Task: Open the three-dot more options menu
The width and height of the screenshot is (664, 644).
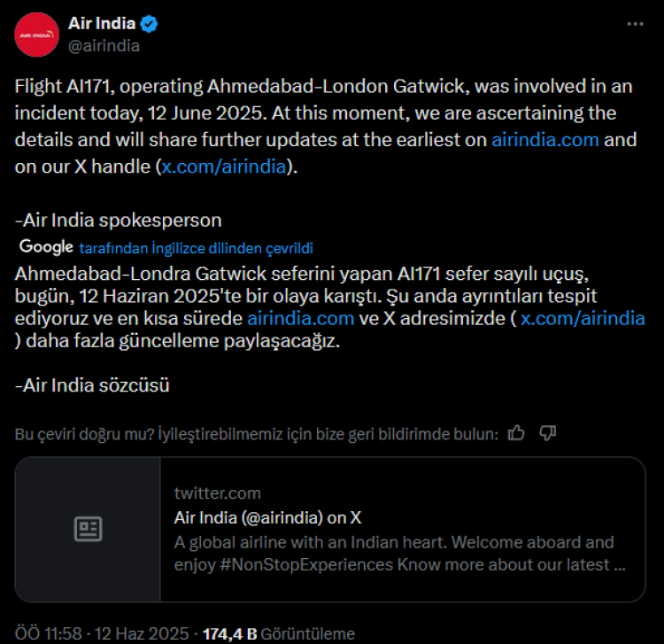Action: [x=634, y=25]
